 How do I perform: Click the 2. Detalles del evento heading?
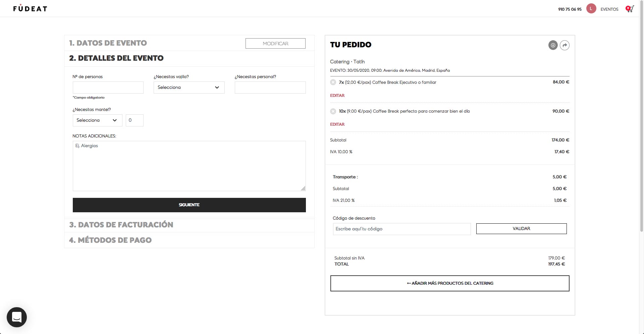pos(116,58)
